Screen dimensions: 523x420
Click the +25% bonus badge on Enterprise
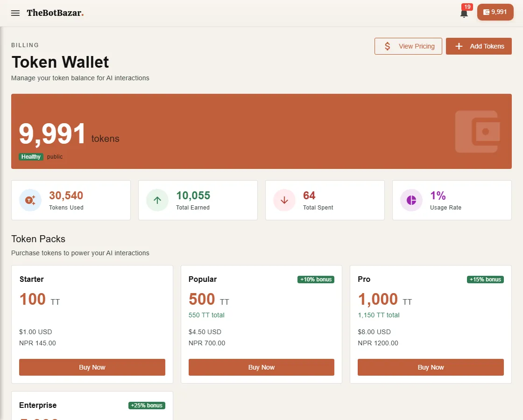tap(147, 406)
